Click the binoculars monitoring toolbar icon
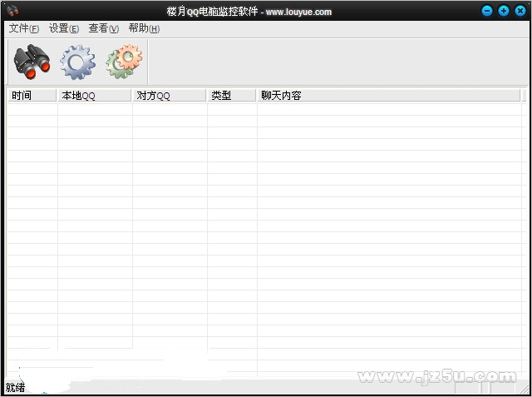The height and width of the screenshot is (397, 532). point(32,62)
